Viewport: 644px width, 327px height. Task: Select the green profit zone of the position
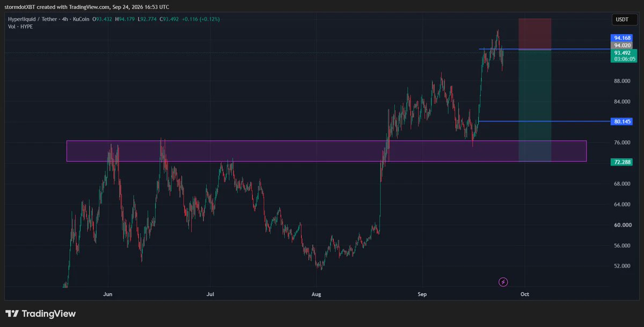[x=535, y=105]
